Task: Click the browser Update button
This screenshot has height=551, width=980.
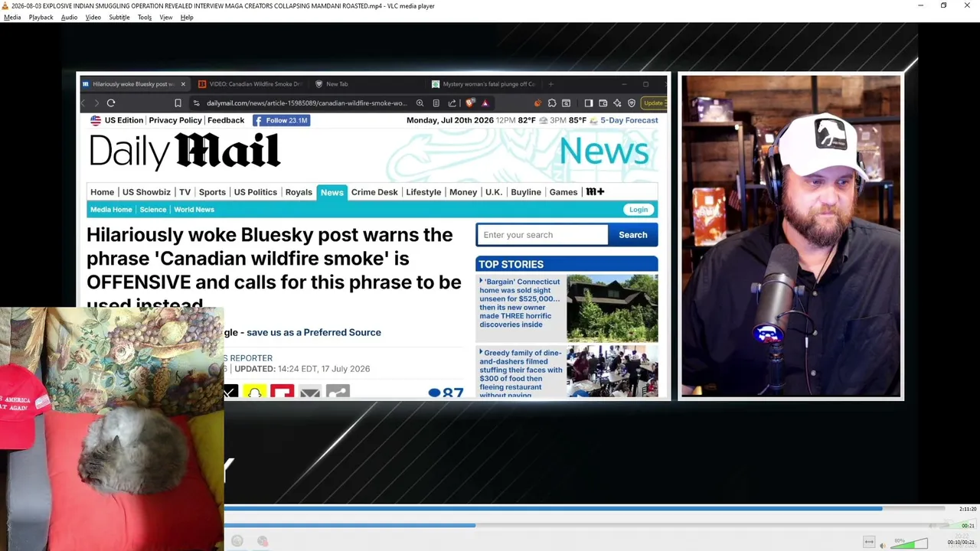Action: (x=654, y=103)
